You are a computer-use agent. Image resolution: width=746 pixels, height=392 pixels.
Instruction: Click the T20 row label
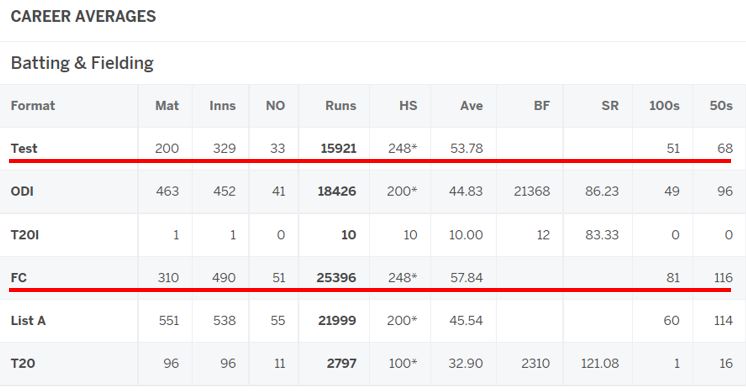point(23,363)
